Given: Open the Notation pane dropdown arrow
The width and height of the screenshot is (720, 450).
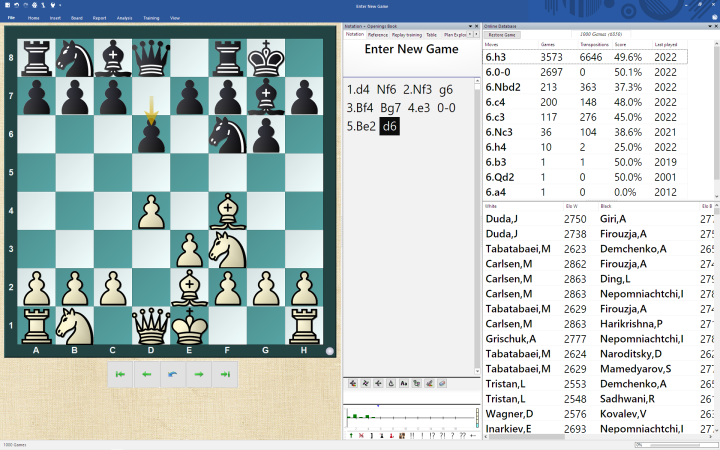Looking at the screenshot, I should point(469,26).
